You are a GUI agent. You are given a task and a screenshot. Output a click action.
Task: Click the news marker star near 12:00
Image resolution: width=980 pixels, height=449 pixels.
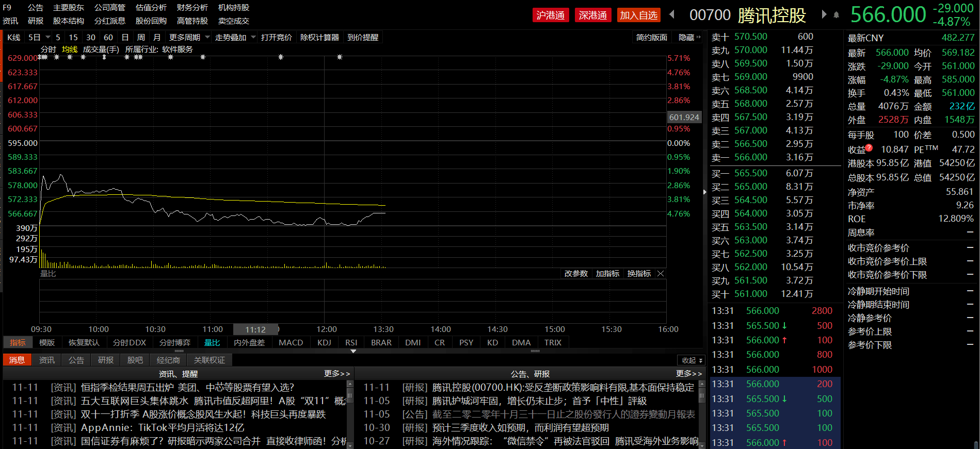(x=340, y=57)
